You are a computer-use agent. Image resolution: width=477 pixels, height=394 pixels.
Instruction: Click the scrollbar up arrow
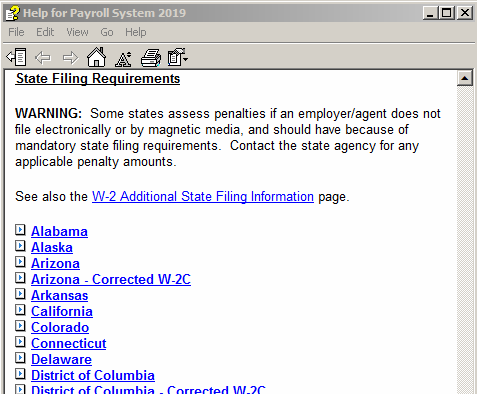coord(465,78)
